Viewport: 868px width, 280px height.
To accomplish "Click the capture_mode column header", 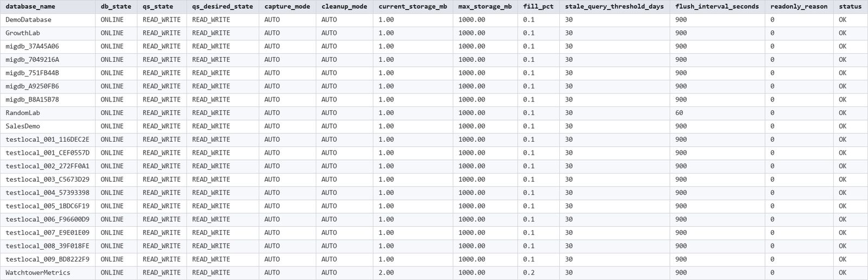I will (x=288, y=7).
